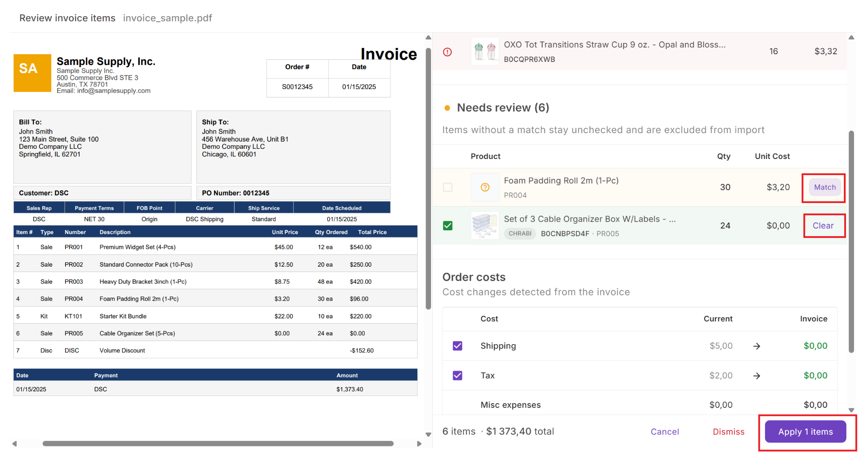Click Cable Organizer Set (5-Pcs) invoice line

pos(215,333)
